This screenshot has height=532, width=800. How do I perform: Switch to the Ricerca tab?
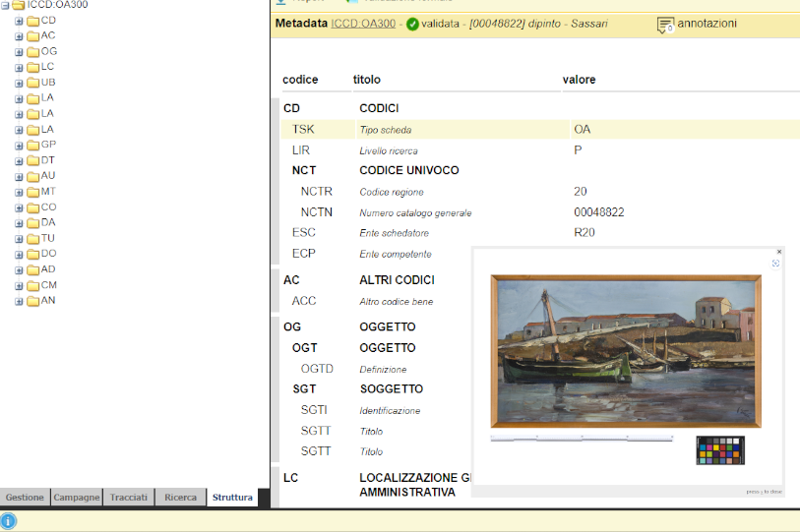point(181,498)
